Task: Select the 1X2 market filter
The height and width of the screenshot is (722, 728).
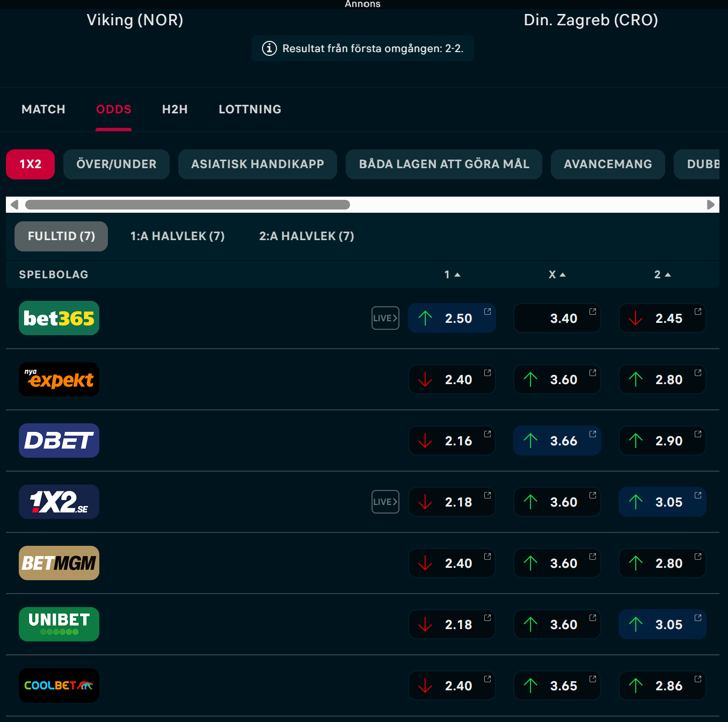Action: (30, 164)
